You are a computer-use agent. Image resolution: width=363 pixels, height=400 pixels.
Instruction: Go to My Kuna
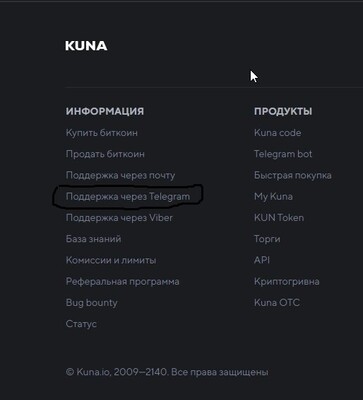pyautogui.click(x=273, y=196)
